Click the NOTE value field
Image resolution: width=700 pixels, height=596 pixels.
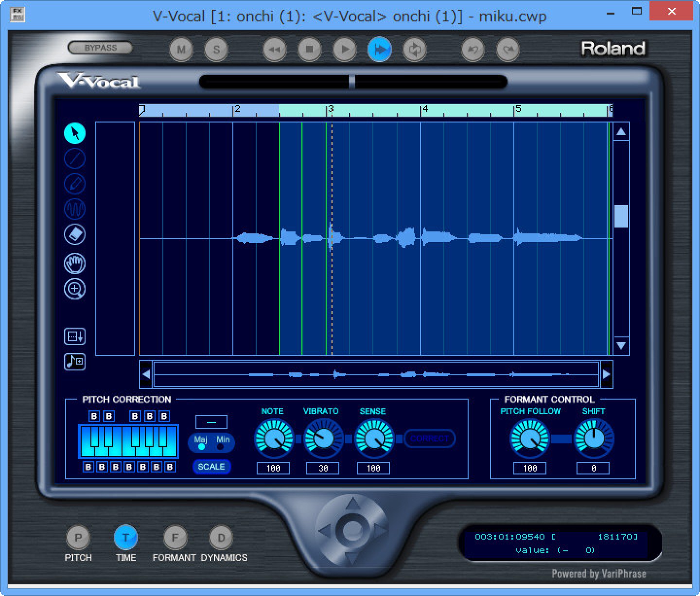coord(274,468)
